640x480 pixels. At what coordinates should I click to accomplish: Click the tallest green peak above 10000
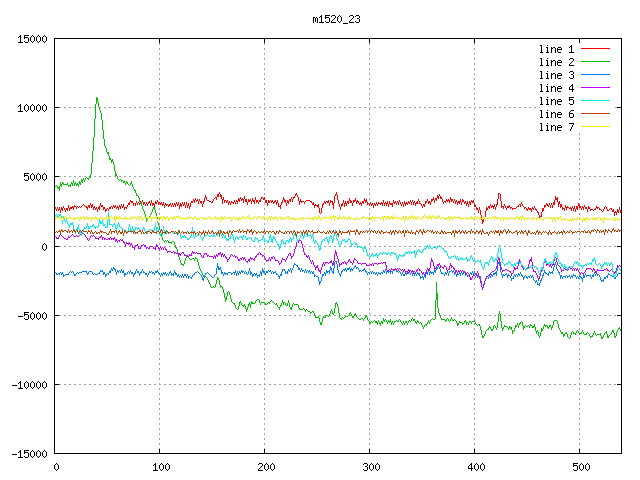pos(97,99)
